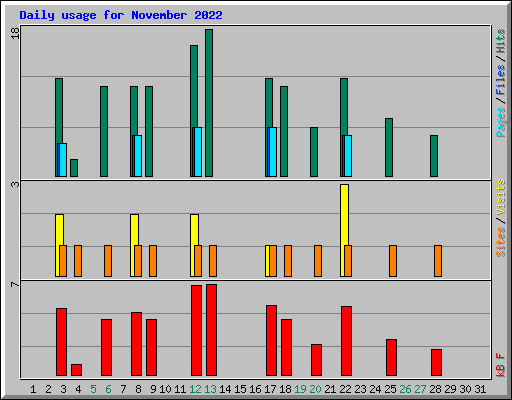Click day label 5 on the axis
The width and height of the screenshot is (512, 400).
(x=93, y=389)
